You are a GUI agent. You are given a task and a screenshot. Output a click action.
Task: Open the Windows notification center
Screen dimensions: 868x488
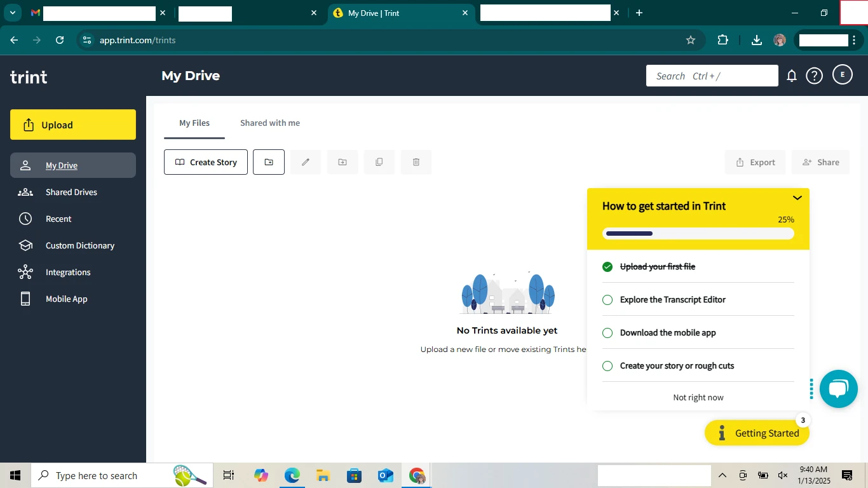point(847,475)
